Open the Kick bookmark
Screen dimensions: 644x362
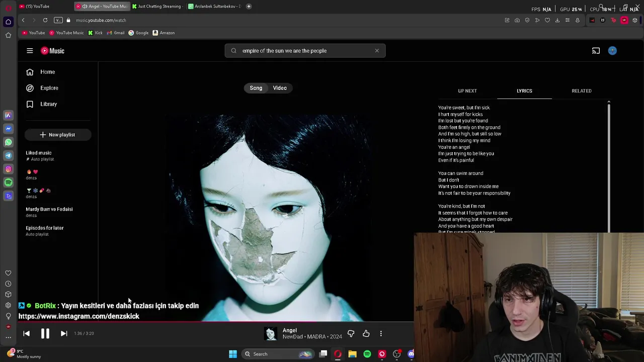[x=95, y=33]
